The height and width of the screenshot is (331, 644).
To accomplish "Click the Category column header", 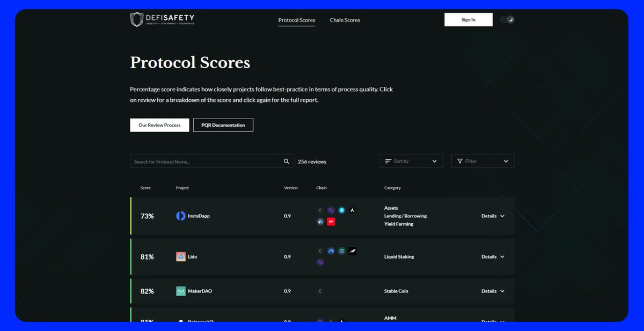I will point(392,188).
